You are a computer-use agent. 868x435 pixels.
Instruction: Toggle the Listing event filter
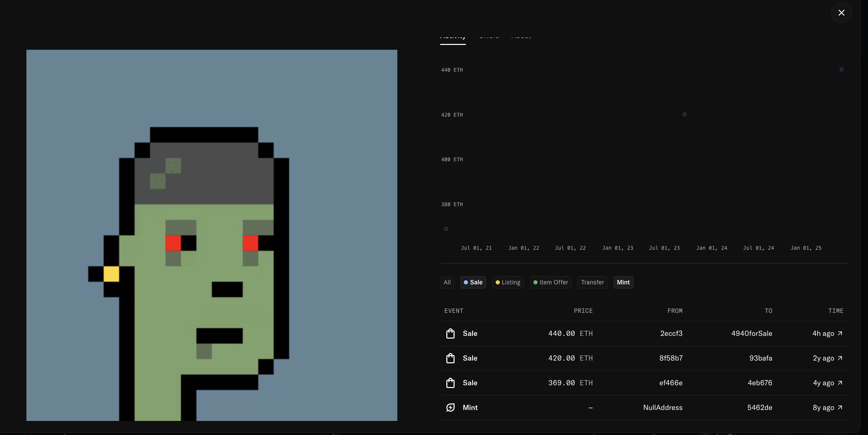[x=508, y=282]
